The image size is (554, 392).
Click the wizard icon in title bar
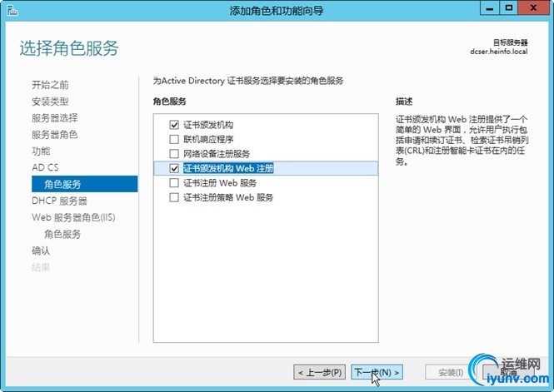click(12, 10)
